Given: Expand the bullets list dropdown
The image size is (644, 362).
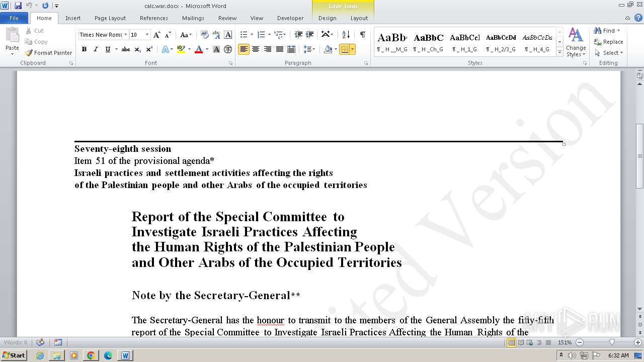Looking at the screenshot, I should tap(252, 35).
